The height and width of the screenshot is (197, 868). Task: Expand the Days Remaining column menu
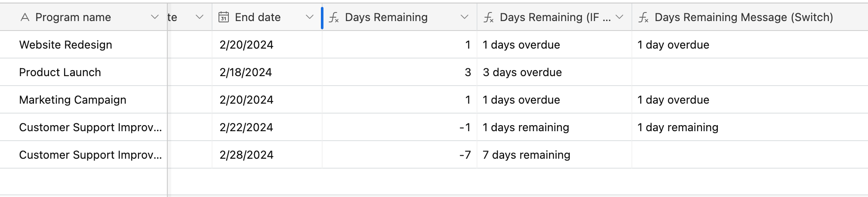(464, 17)
